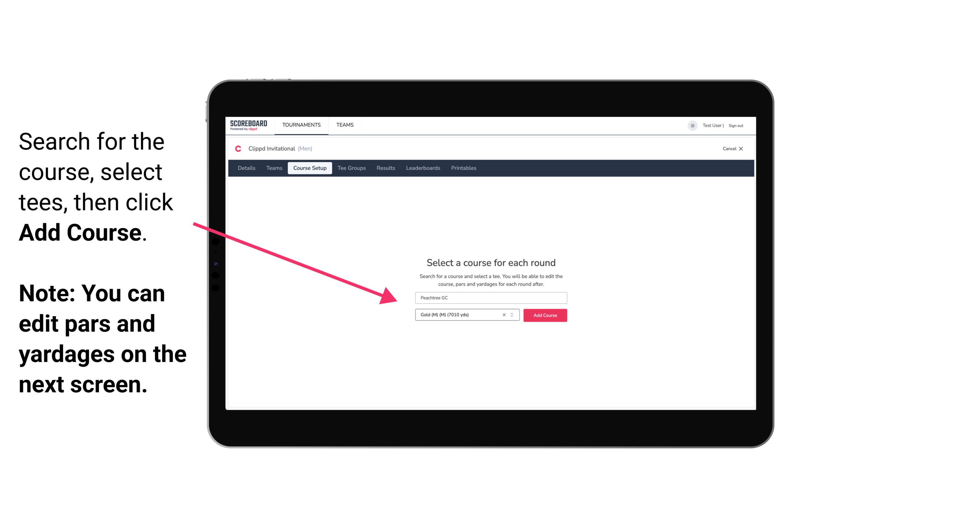The image size is (980, 527).
Task: Switch to the Details tab
Action: tap(245, 168)
